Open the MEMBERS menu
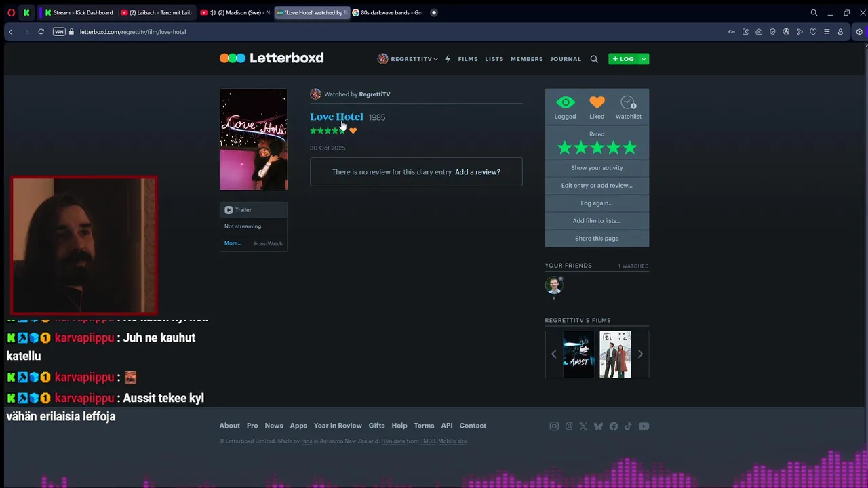This screenshot has height=488, width=868. tap(527, 59)
